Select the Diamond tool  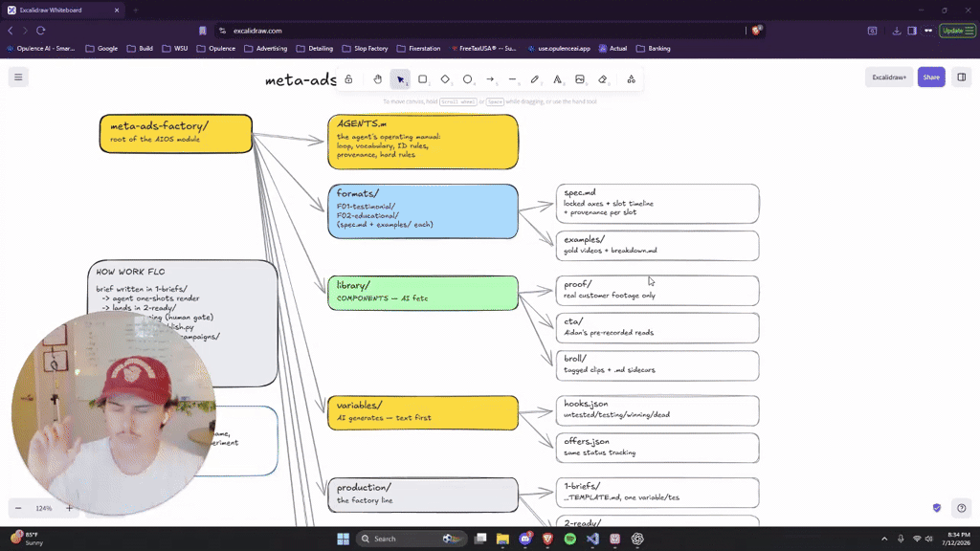point(445,79)
